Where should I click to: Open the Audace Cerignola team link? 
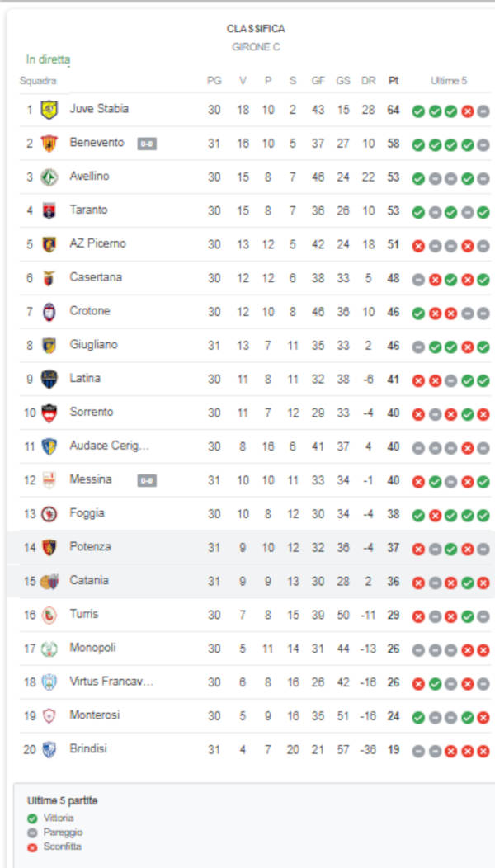coord(109,446)
